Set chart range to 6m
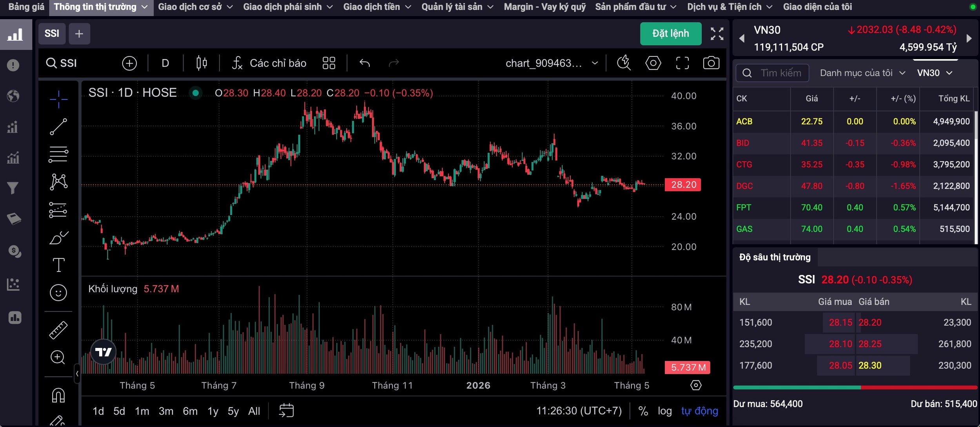The width and height of the screenshot is (980, 427). (x=190, y=411)
